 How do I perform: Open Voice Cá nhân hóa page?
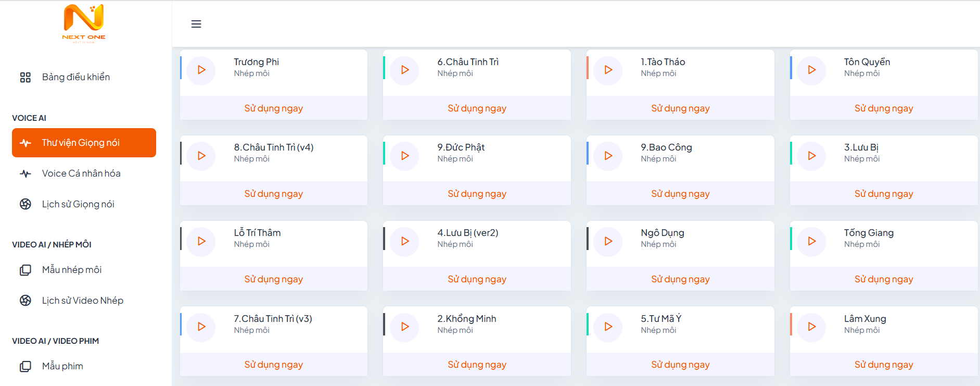(81, 173)
